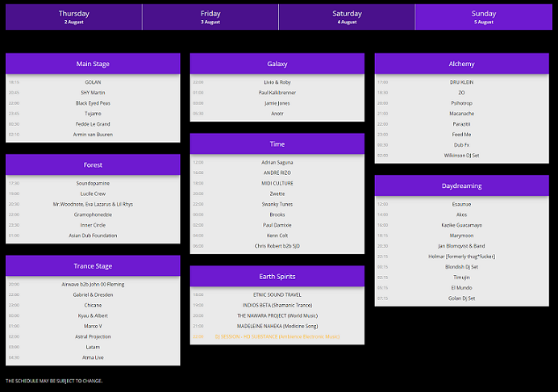Select MIDI CULTURE in the Time lineup
The width and height of the screenshot is (558, 392).
[x=277, y=183]
